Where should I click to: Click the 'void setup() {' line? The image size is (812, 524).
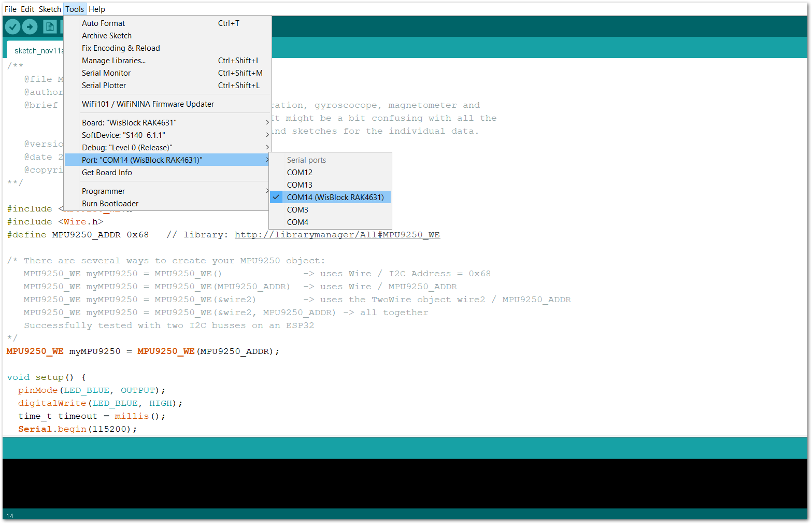(47, 377)
